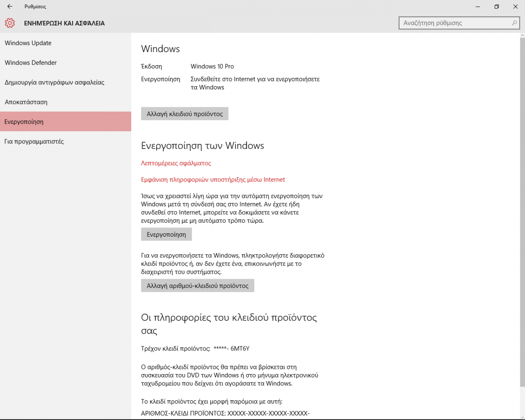Click the current product key *****- 6MT6Y
The height and width of the screenshot is (420, 525).
click(231, 349)
